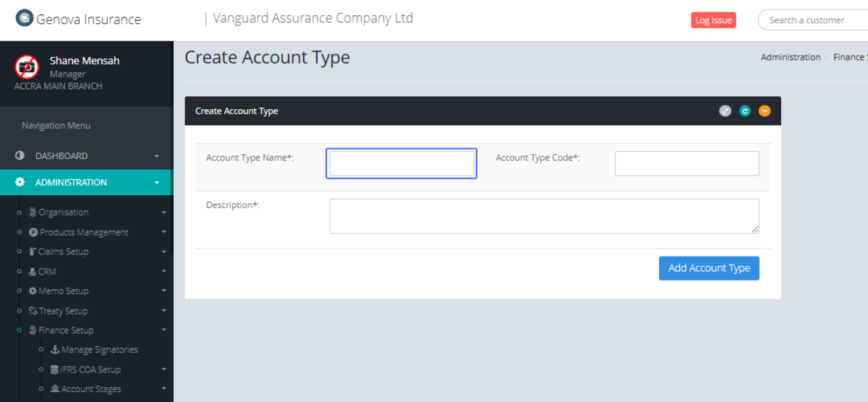Click the teal panel refresh icon
This screenshot has width=868, height=402.
[x=745, y=111]
